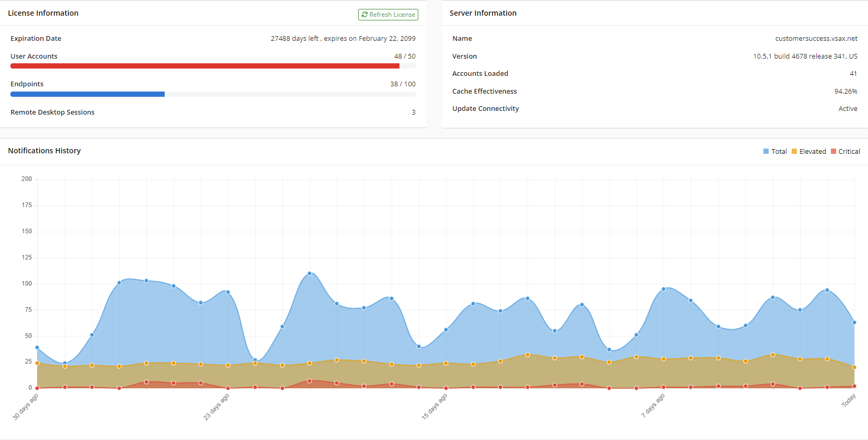Image resolution: width=868 pixels, height=440 pixels.
Task: Click the red User Accounts usage bar
Action: pyautogui.click(x=204, y=66)
